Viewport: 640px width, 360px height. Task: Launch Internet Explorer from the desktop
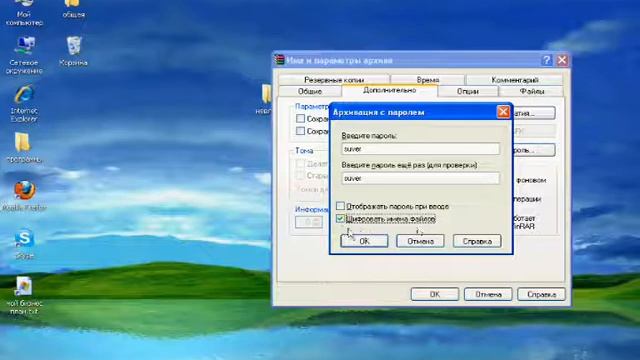click(x=24, y=103)
